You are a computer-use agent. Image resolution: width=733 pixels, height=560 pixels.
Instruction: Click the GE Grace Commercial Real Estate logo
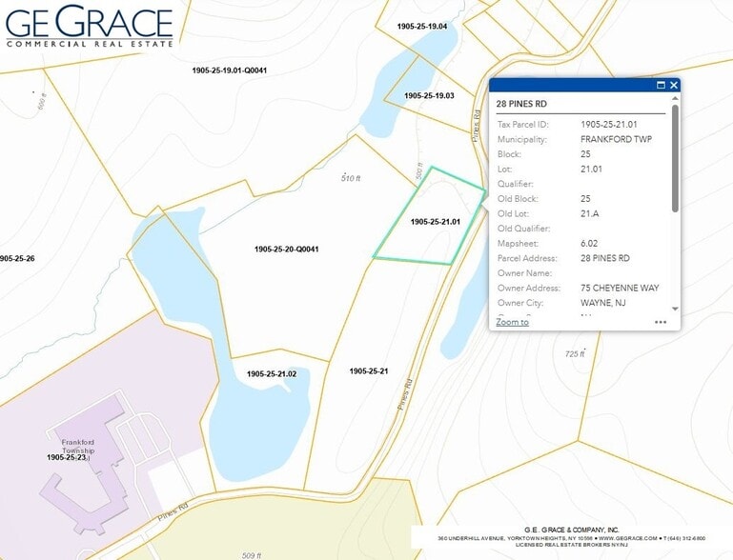(89, 27)
